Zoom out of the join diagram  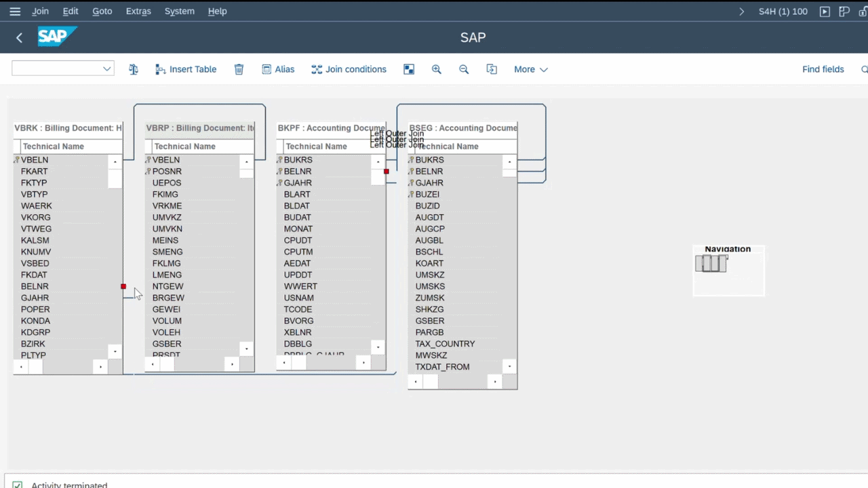(x=464, y=69)
